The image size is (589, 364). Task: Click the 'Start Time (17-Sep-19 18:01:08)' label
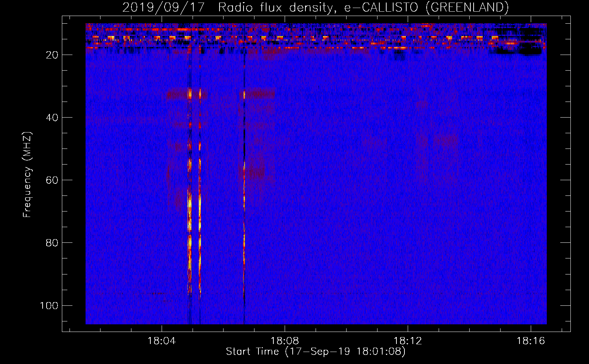click(316, 352)
